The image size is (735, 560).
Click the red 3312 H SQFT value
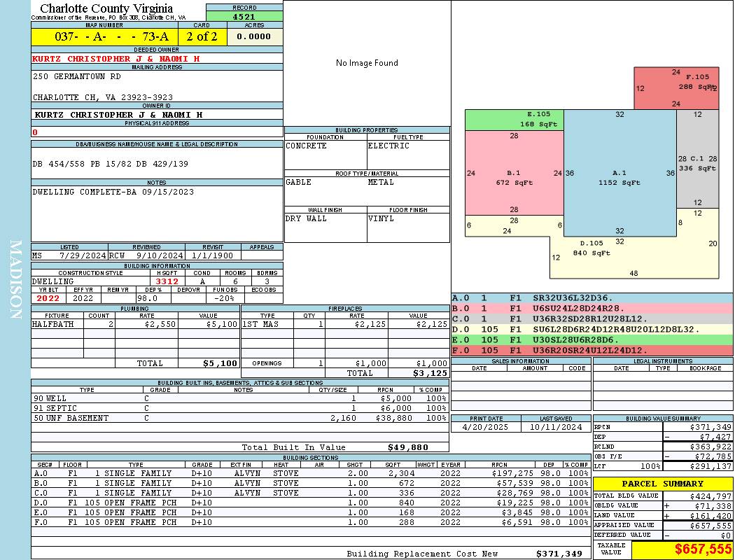167,281
